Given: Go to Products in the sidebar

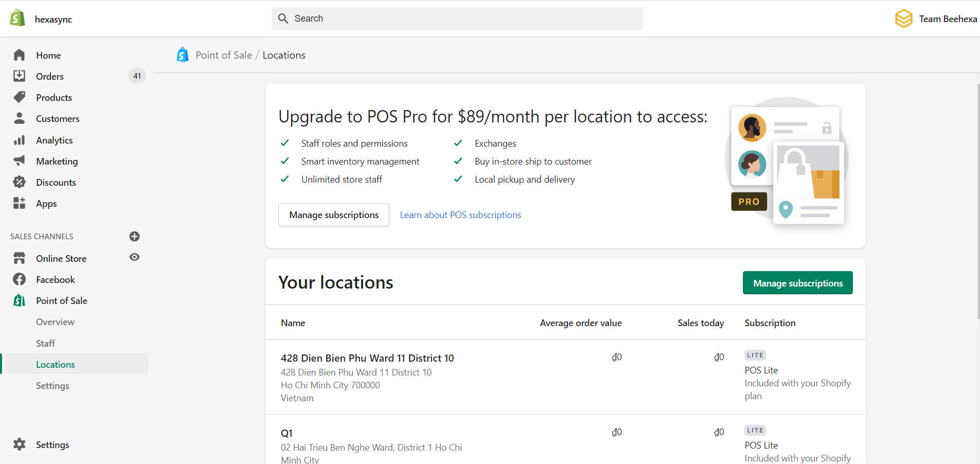Looking at the screenshot, I should click(54, 97).
